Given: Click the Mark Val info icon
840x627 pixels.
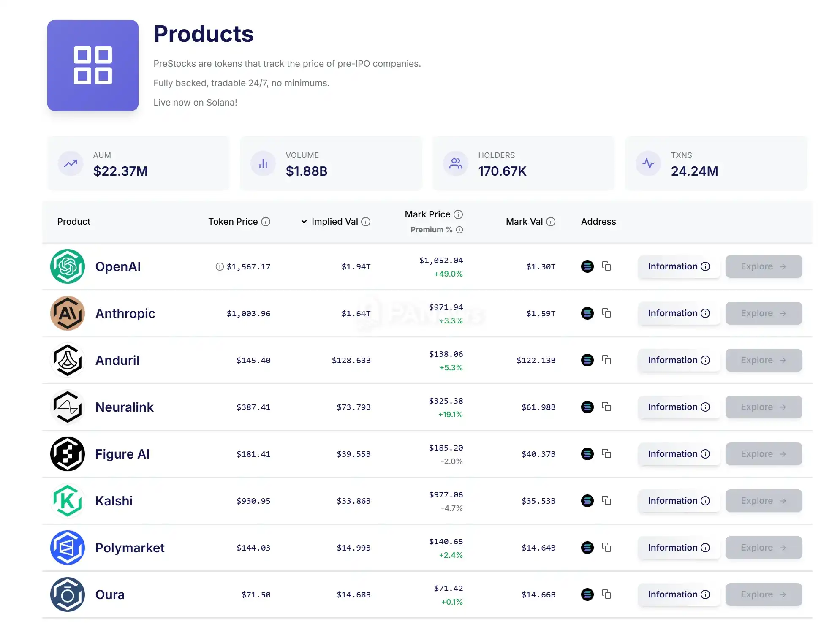Looking at the screenshot, I should [x=551, y=222].
